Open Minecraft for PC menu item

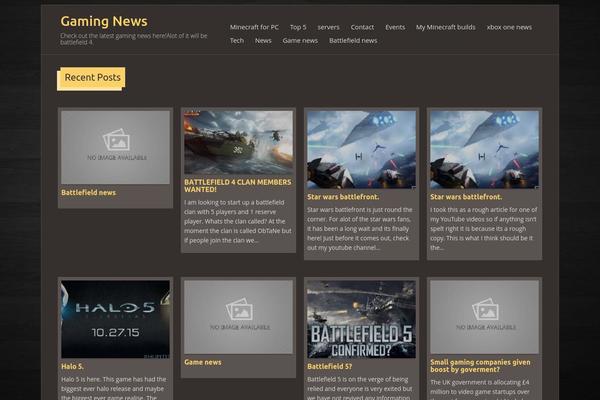pos(254,27)
